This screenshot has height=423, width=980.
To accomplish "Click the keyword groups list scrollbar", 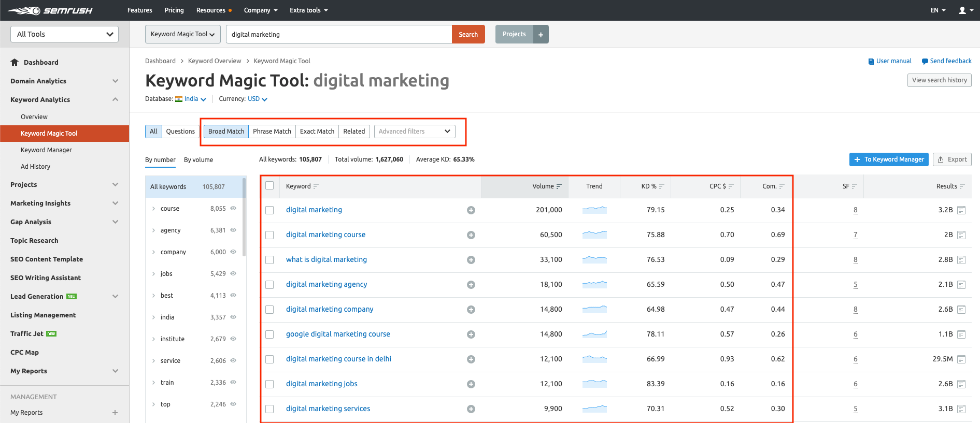I will tap(244, 217).
